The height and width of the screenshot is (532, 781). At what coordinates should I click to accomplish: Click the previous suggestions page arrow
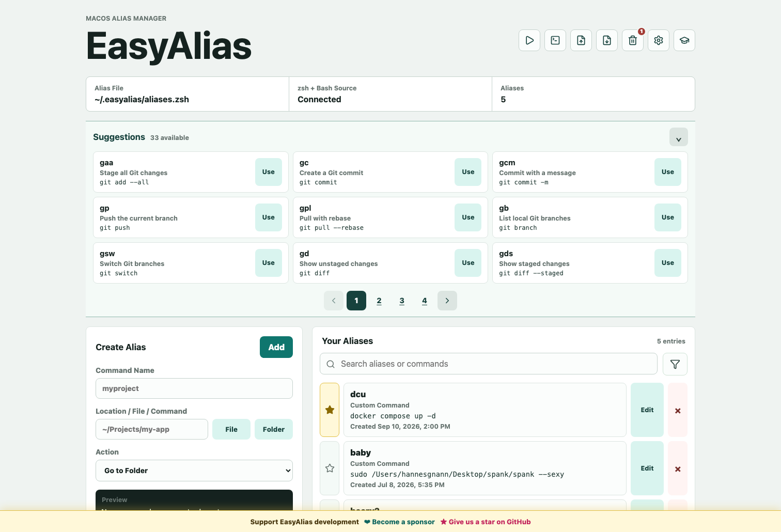[334, 301]
